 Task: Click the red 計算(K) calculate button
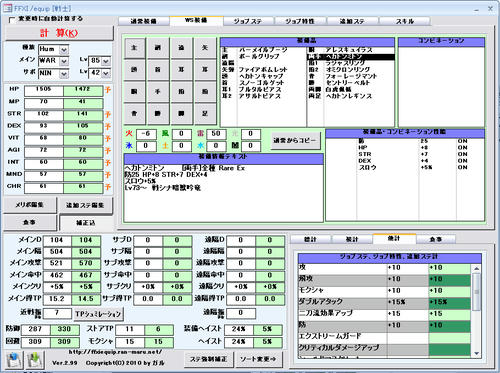59,33
